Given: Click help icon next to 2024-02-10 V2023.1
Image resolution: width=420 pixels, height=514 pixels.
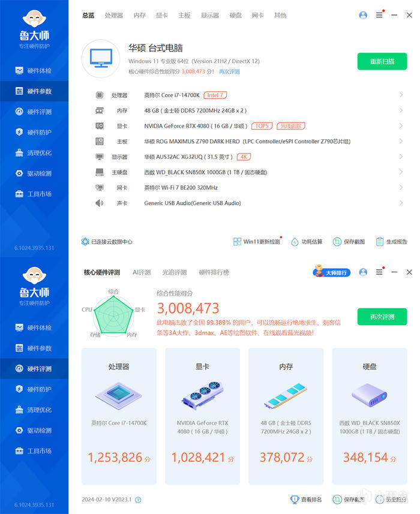Looking at the screenshot, I should tap(138, 500).
